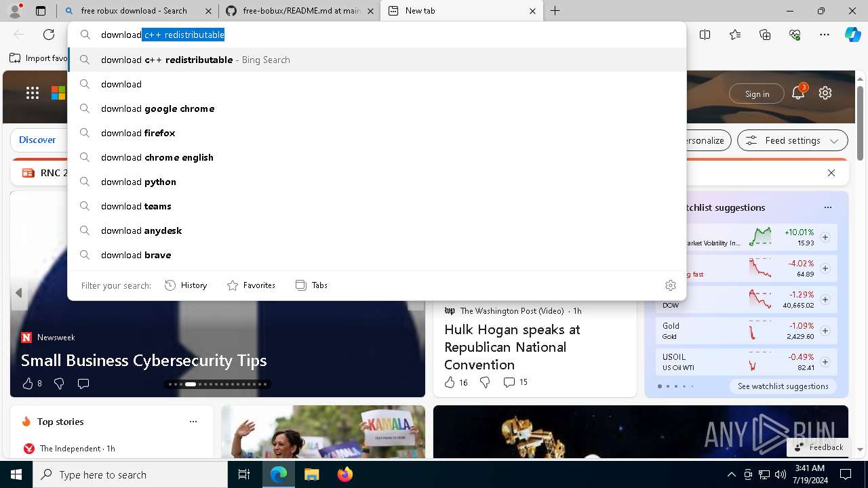The width and height of the screenshot is (868, 488).
Task: Click the Windows taskbar search box
Action: coord(130,474)
